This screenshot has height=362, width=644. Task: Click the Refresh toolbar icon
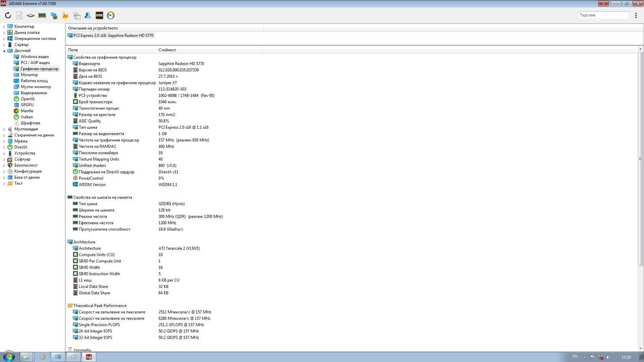[x=8, y=15]
